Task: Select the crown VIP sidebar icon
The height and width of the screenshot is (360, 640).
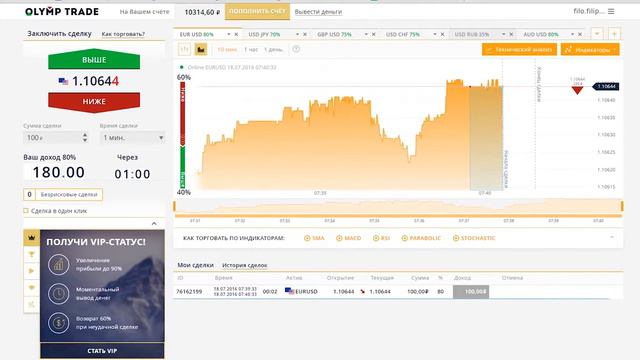Action: point(31,238)
